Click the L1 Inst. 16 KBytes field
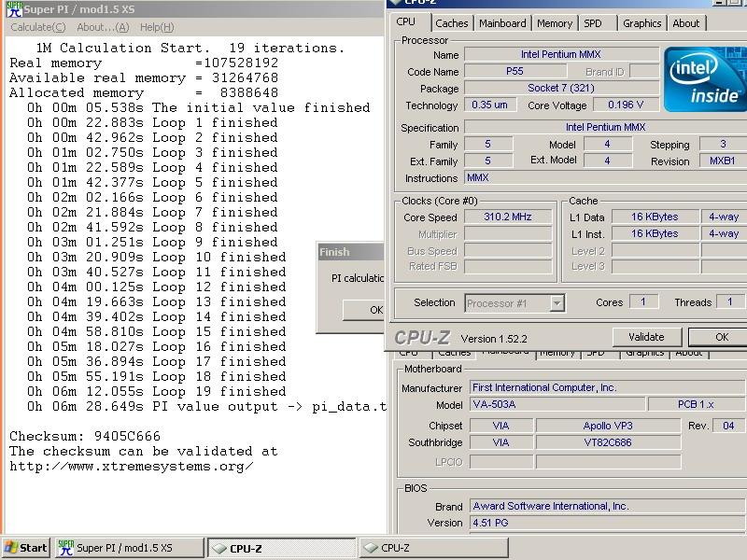 (x=655, y=233)
